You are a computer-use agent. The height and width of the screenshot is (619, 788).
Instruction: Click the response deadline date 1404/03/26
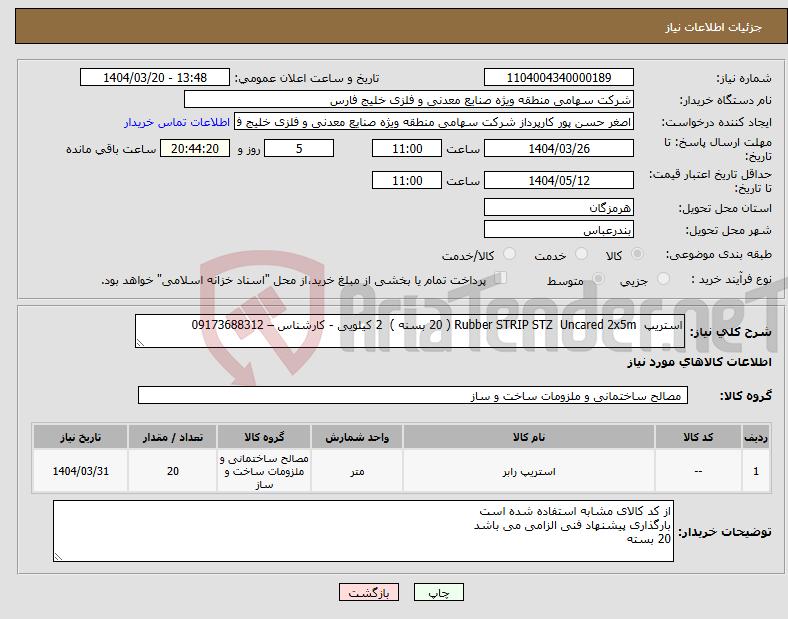coord(558,149)
